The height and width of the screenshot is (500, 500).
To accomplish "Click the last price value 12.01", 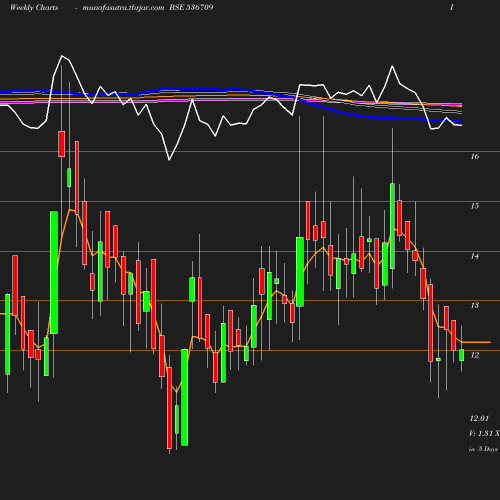I will pyautogui.click(x=479, y=418).
